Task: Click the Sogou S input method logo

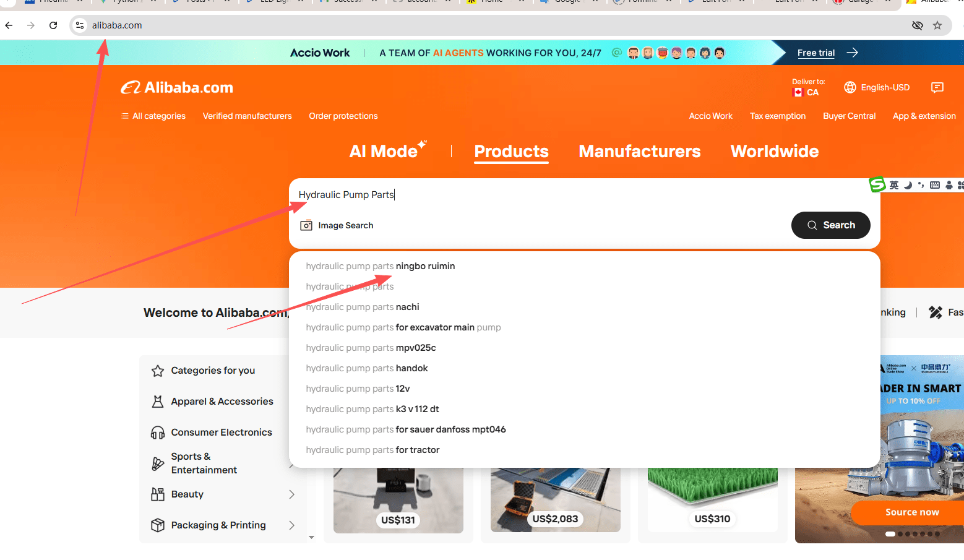Action: [x=877, y=184]
